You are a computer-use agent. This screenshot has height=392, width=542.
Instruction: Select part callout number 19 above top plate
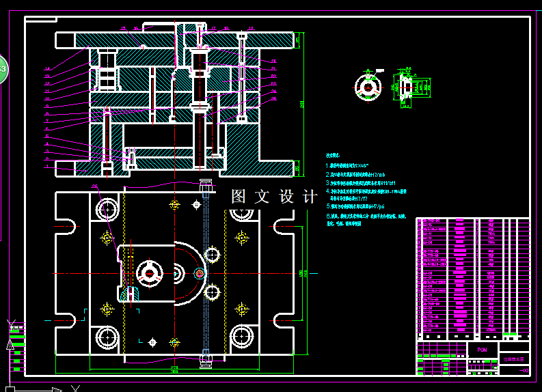251,28
